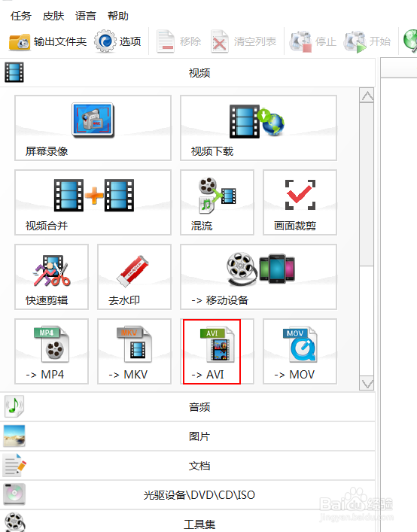Click the 停止 stop toolbar button

pos(312,41)
